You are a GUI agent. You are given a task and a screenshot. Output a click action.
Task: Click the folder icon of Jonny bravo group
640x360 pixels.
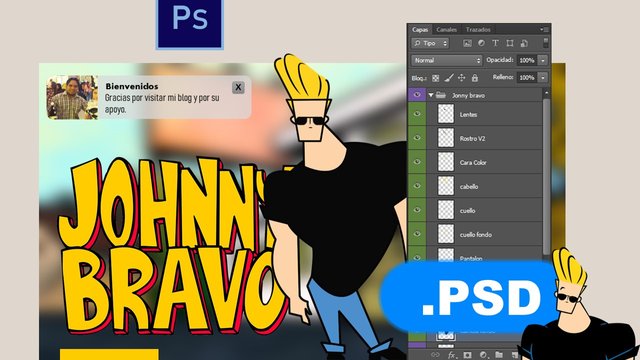point(440,95)
